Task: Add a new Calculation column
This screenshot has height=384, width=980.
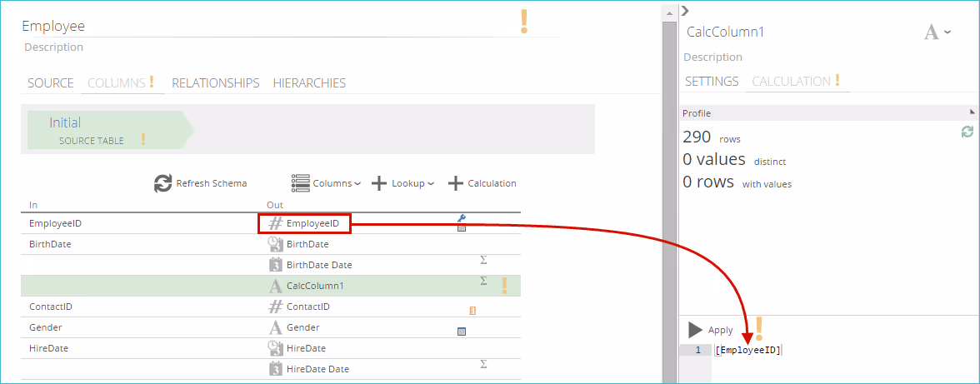Action: click(x=482, y=183)
